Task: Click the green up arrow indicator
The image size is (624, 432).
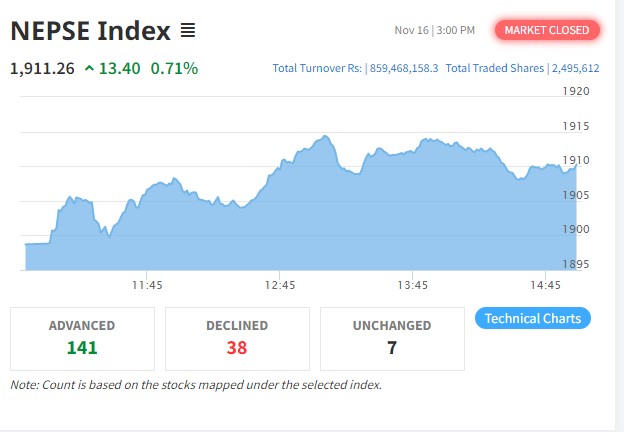Action: [90, 68]
